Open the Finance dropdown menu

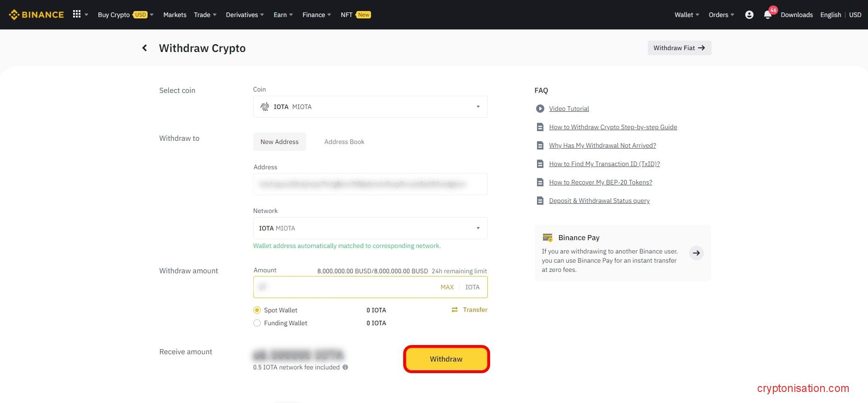(x=317, y=15)
